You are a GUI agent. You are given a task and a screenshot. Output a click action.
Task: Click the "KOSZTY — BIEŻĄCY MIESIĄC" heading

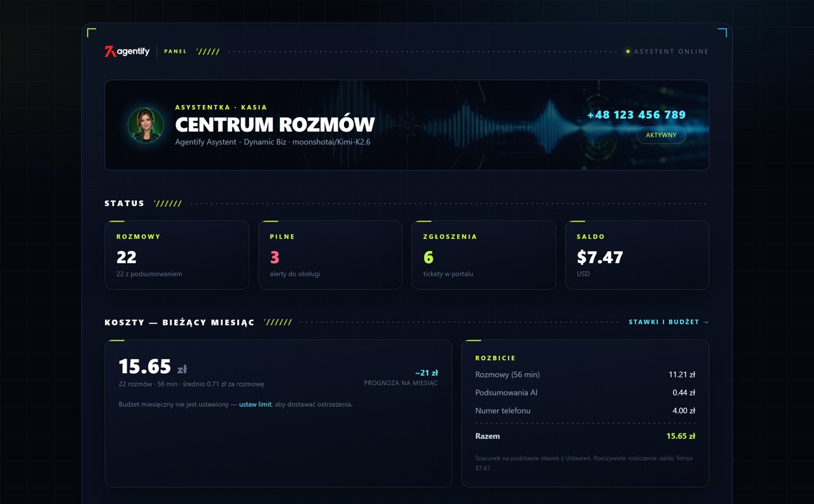179,322
